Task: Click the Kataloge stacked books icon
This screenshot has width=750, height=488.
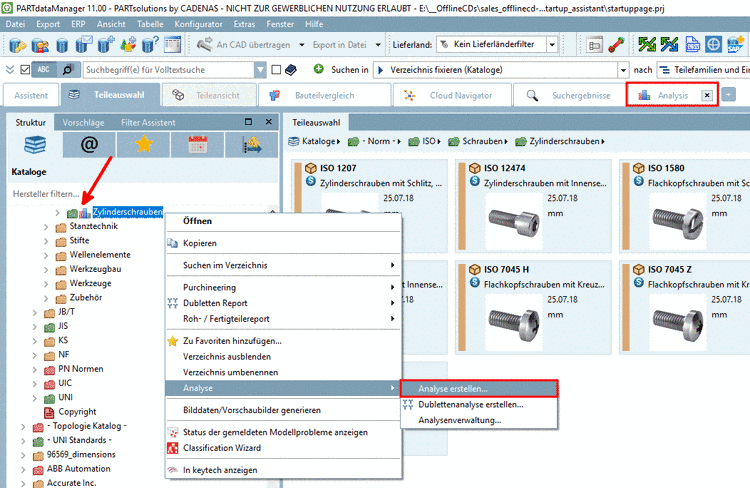Action: [x=35, y=144]
